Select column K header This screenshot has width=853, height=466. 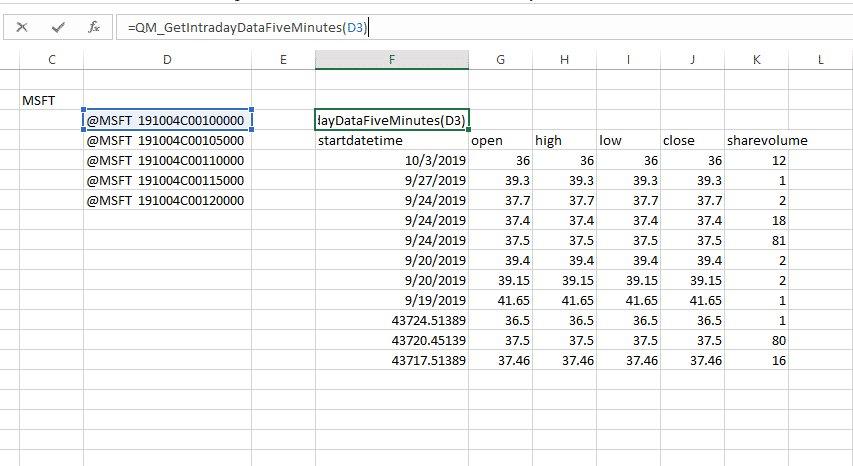(756, 60)
